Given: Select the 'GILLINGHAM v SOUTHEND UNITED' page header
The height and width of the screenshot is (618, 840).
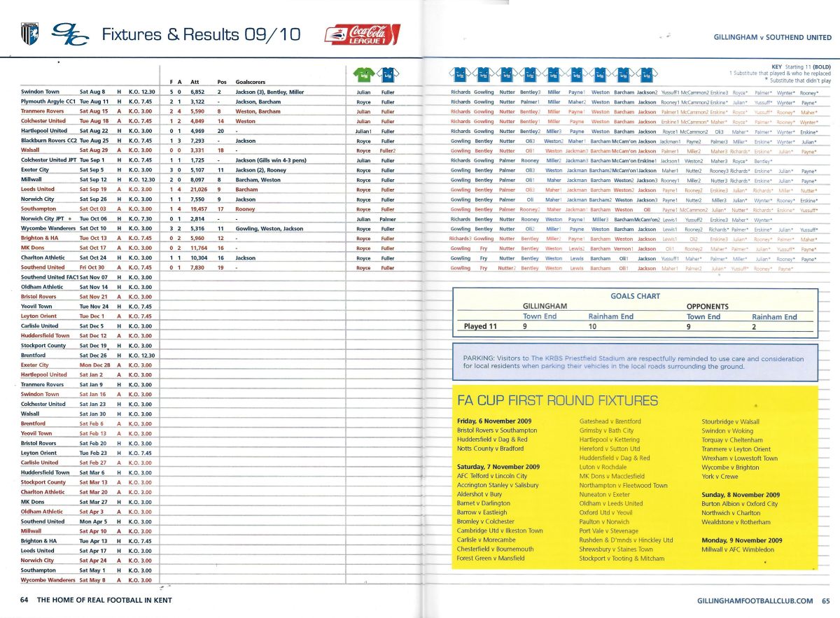Looking at the screenshot, I should click(771, 36).
